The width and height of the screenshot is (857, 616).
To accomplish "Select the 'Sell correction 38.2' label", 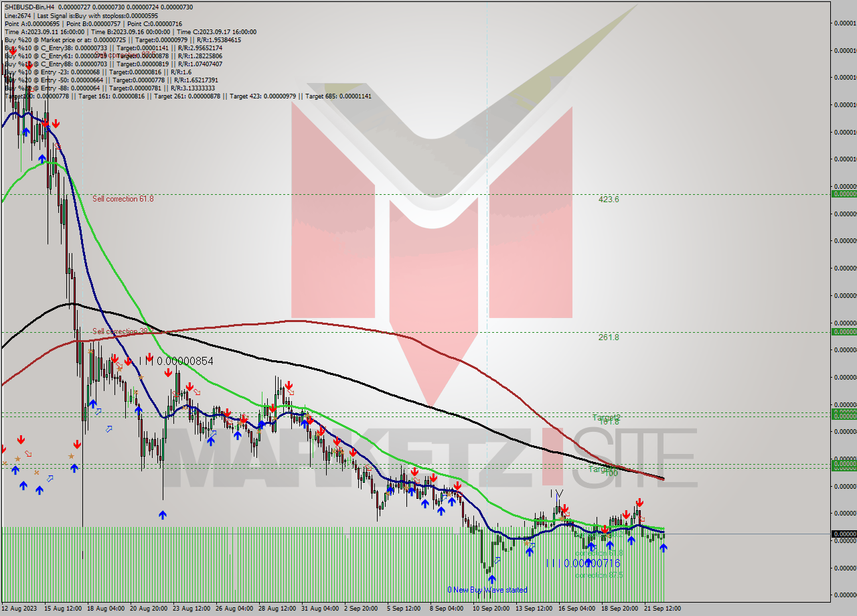I will [123, 331].
